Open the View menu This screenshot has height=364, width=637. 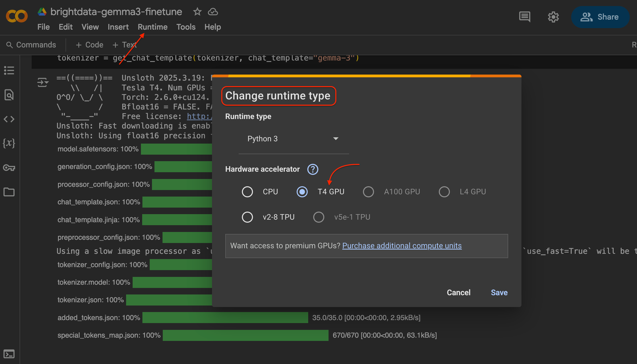pos(90,27)
